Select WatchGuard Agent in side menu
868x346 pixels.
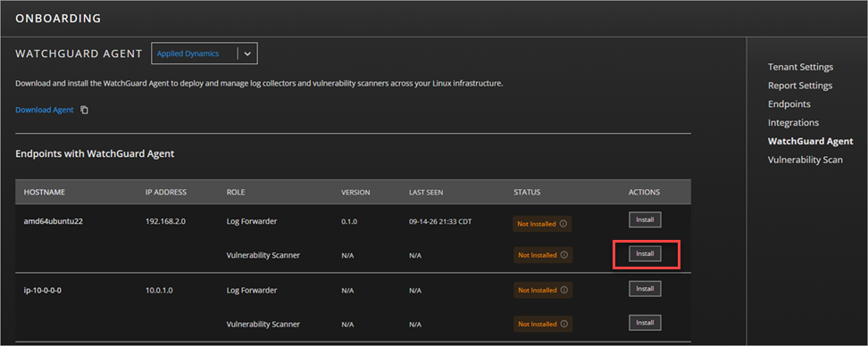click(811, 142)
